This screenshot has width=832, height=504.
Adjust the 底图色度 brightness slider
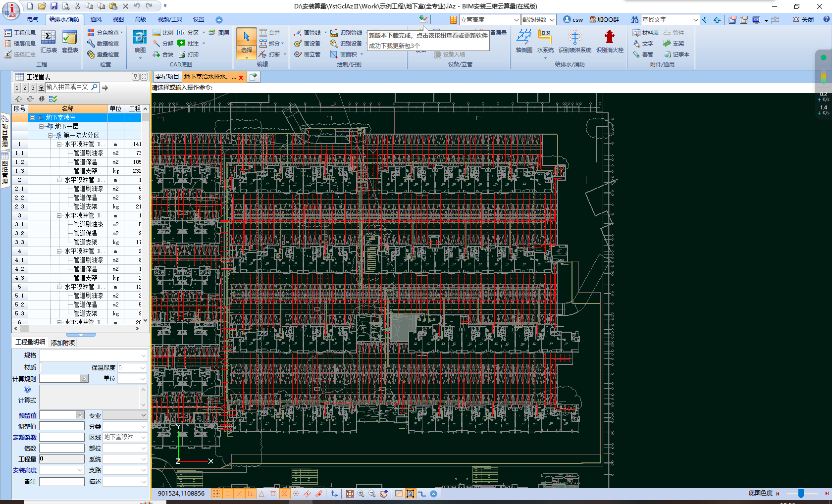[801, 494]
